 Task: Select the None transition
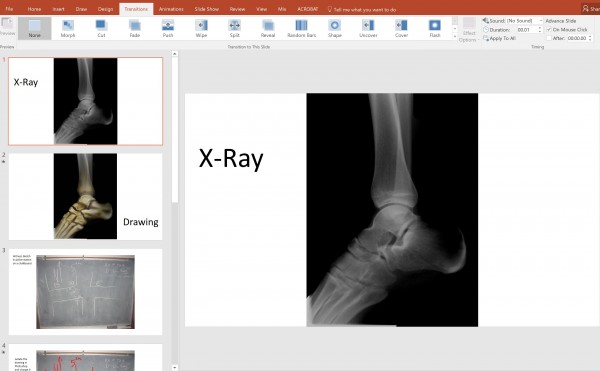click(34, 28)
